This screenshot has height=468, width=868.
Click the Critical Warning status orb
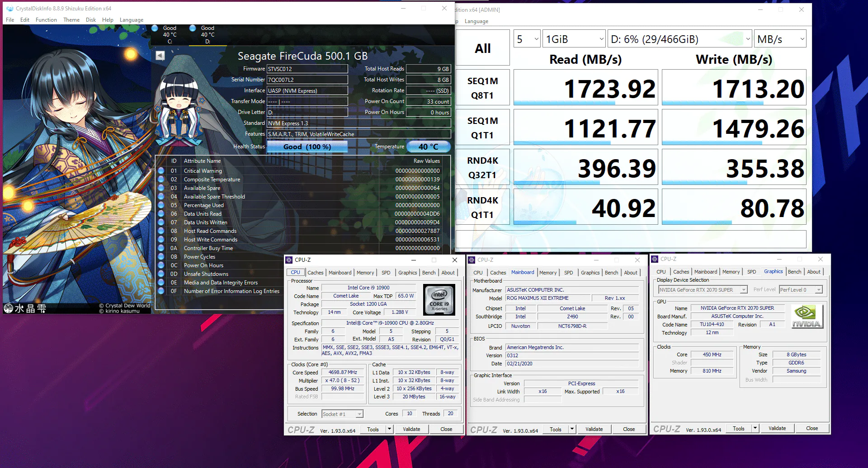pyautogui.click(x=161, y=171)
